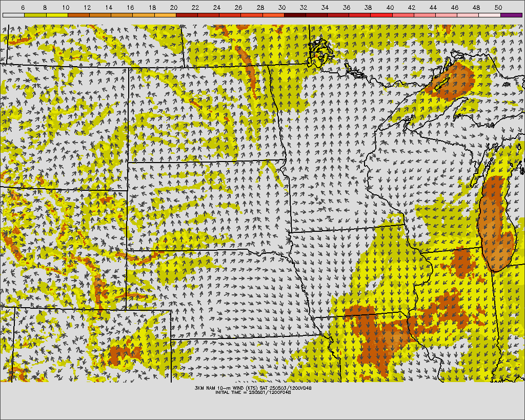Select the legend value "12"
Screen dimensions: 525x420
point(87,7)
